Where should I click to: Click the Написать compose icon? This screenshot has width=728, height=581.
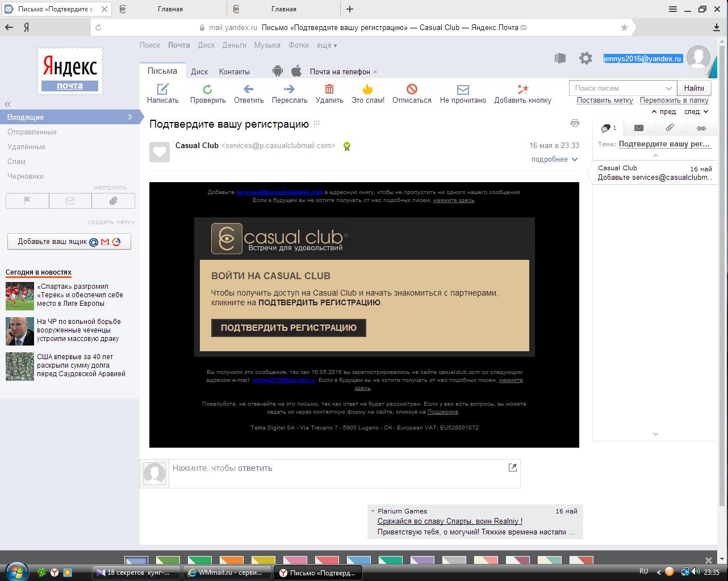(163, 89)
